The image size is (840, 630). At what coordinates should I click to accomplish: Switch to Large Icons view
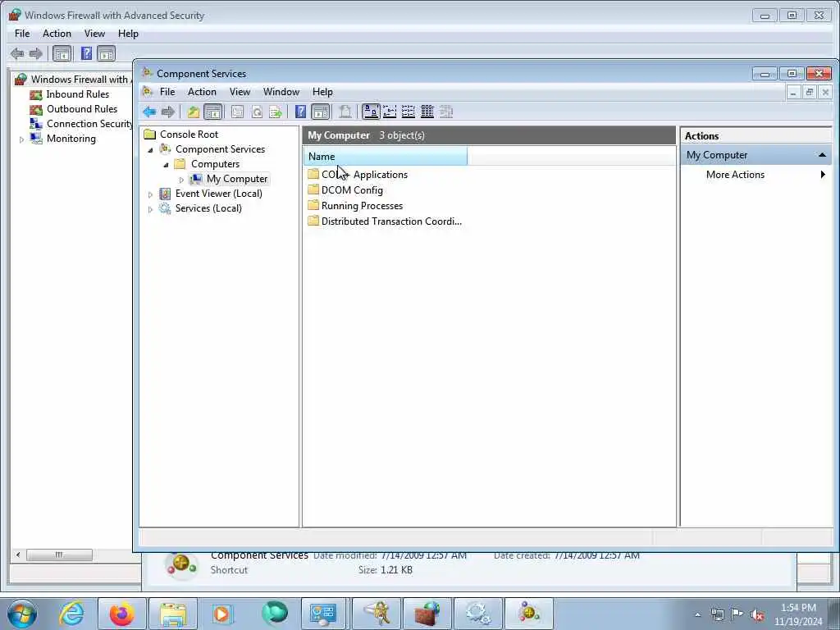(371, 112)
